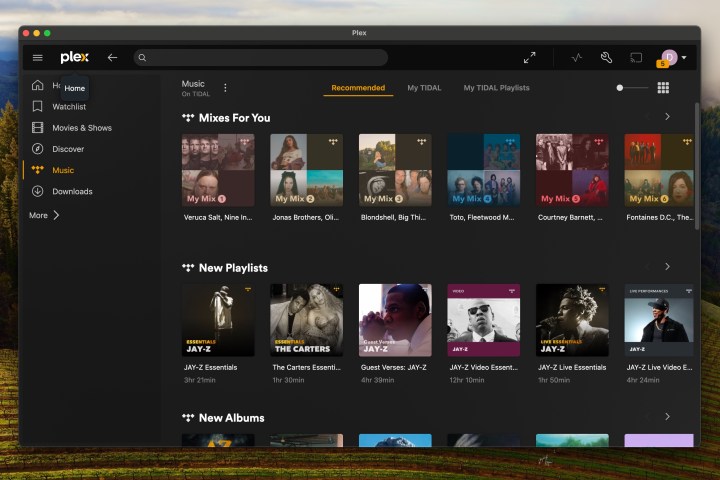Click the Home house icon in sidebar
Screen dimensions: 720x480
click(38, 85)
